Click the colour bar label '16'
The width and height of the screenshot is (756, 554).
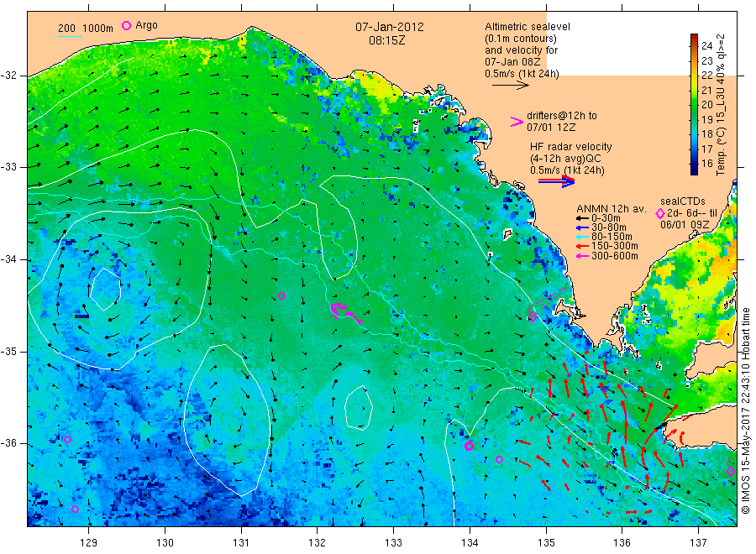click(706, 164)
